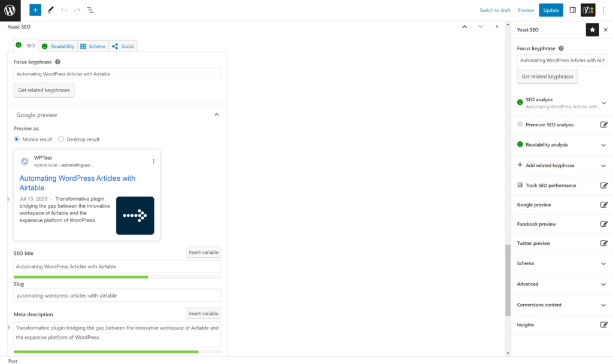Click the metabox Focus keyphrase input
613x364 pixels.
(117, 74)
